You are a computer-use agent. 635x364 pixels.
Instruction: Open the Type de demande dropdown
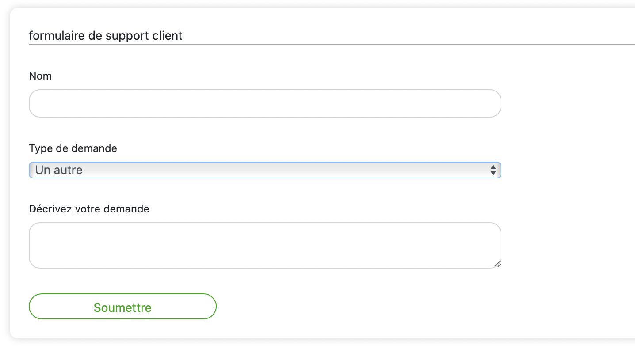tap(264, 170)
